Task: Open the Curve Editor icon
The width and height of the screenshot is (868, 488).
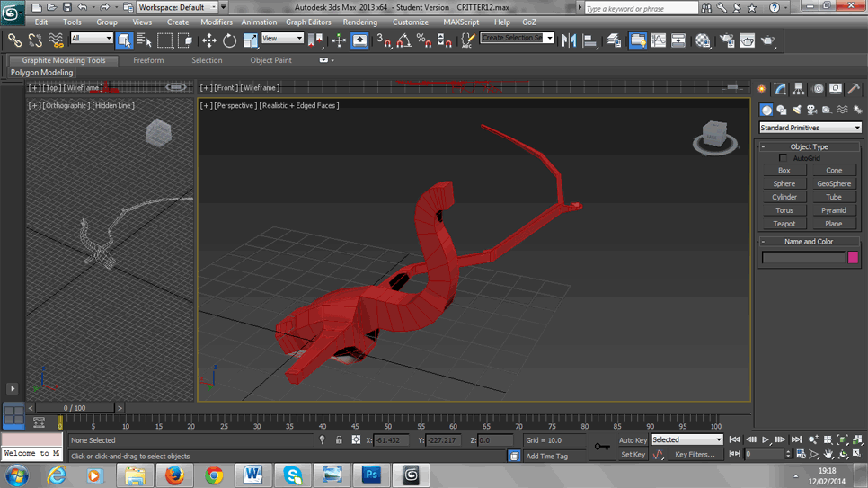Action: [659, 40]
